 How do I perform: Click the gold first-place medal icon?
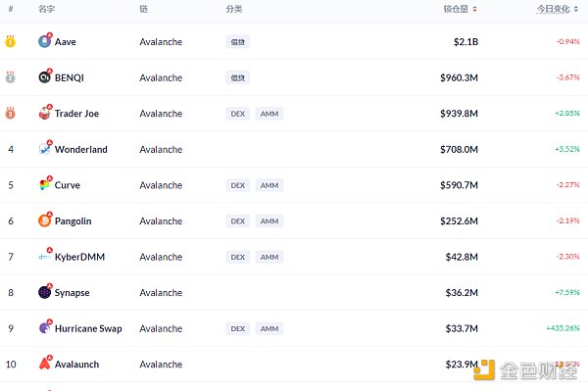(x=10, y=41)
